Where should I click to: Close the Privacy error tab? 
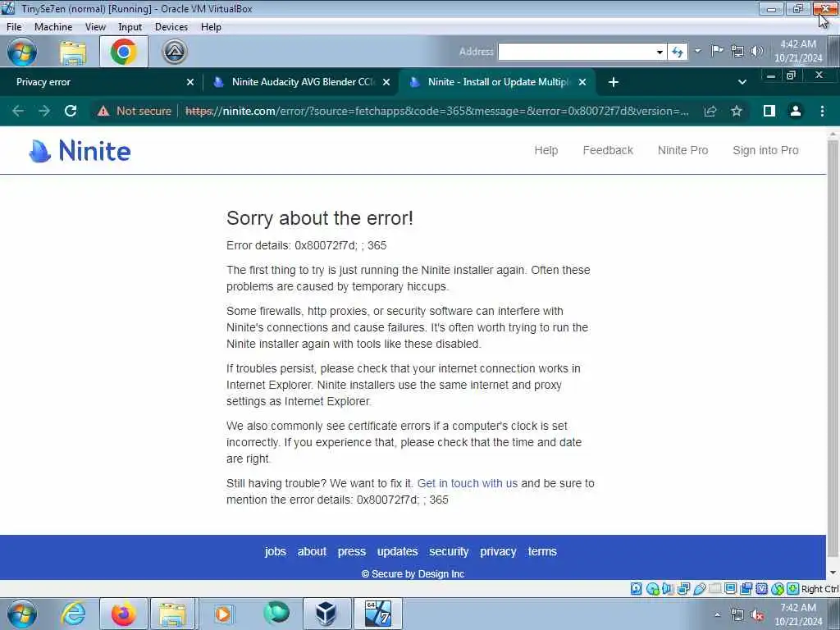pyautogui.click(x=190, y=82)
